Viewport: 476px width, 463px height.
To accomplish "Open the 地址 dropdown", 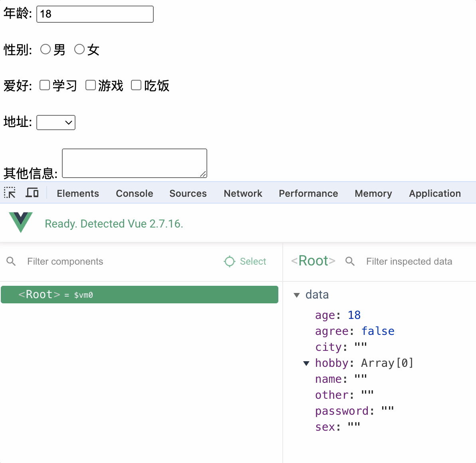I will (x=56, y=123).
